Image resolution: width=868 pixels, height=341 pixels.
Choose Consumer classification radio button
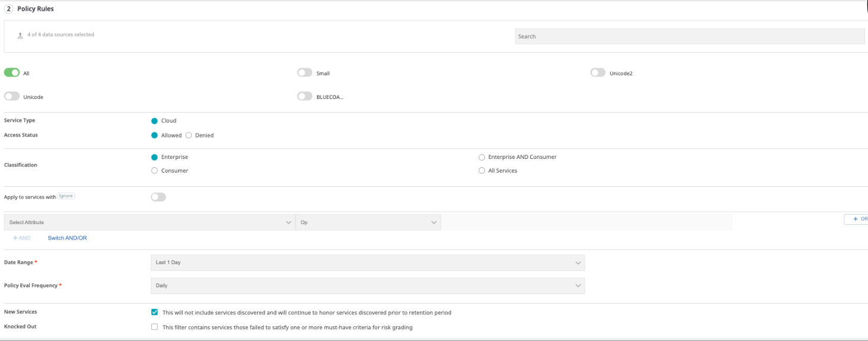point(155,171)
